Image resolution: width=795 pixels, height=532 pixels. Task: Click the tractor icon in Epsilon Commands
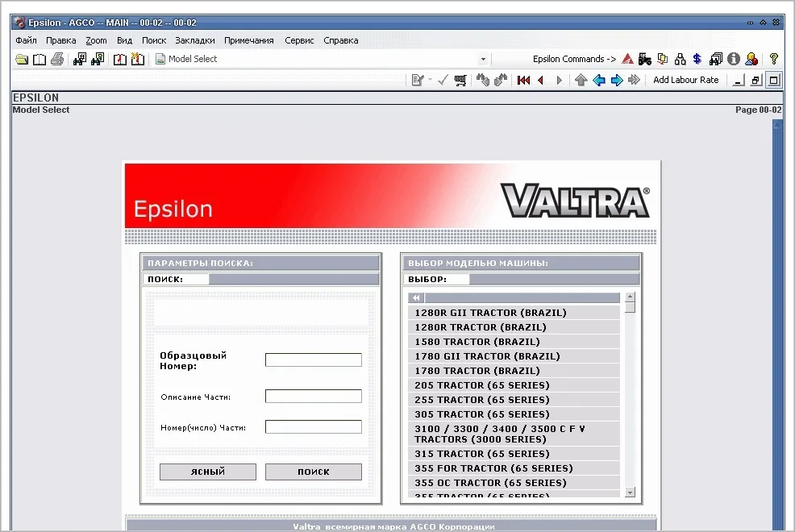point(645,60)
